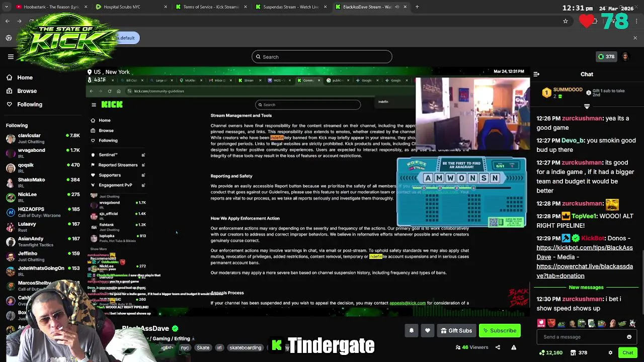Open the chat settings gear
This screenshot has width=644, height=362.
point(610,352)
